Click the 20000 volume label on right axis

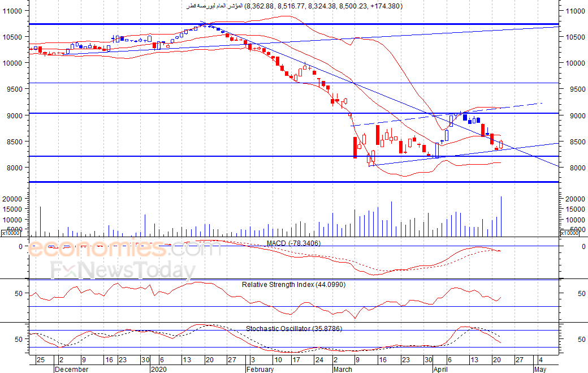click(x=576, y=199)
